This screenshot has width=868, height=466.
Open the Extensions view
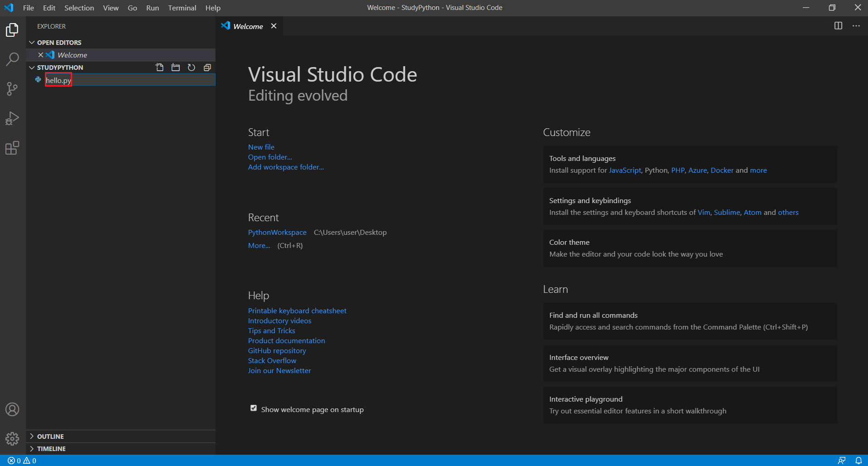tap(12, 148)
